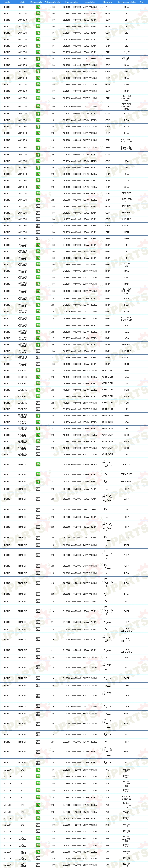Click petrol icon in Scorpio BRG GFR row
The width and height of the screenshot is (148, 868).
click(x=38, y=396)
